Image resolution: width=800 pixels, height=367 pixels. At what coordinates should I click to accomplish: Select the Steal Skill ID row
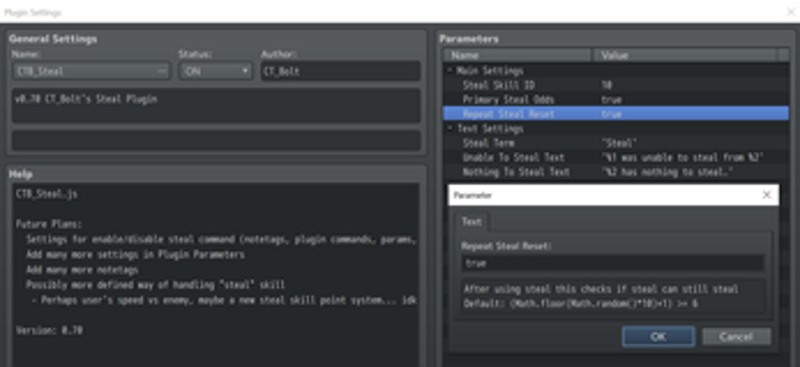coord(616,85)
